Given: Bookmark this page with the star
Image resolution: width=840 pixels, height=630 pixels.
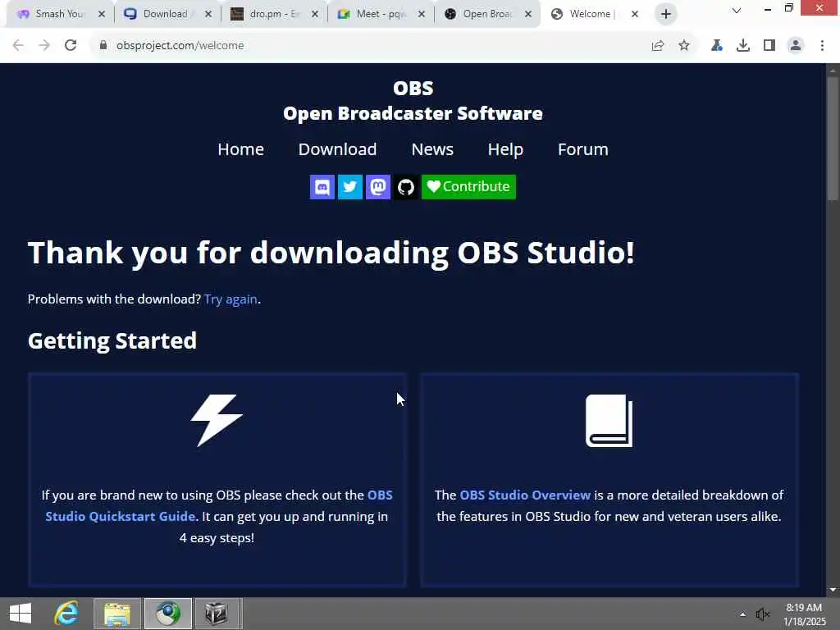Looking at the screenshot, I should coord(684,46).
